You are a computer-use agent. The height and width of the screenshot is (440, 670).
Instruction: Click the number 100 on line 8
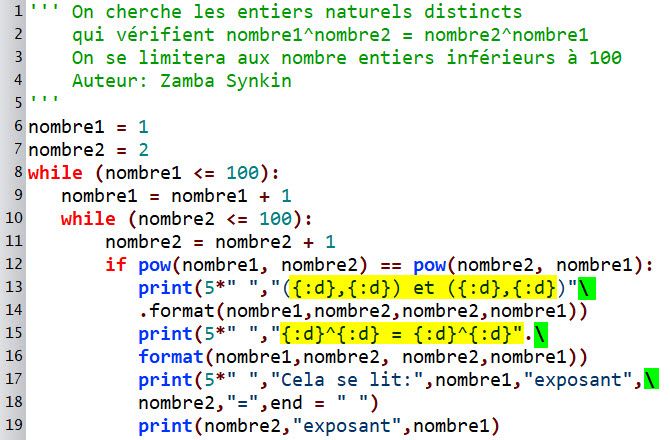243,173
